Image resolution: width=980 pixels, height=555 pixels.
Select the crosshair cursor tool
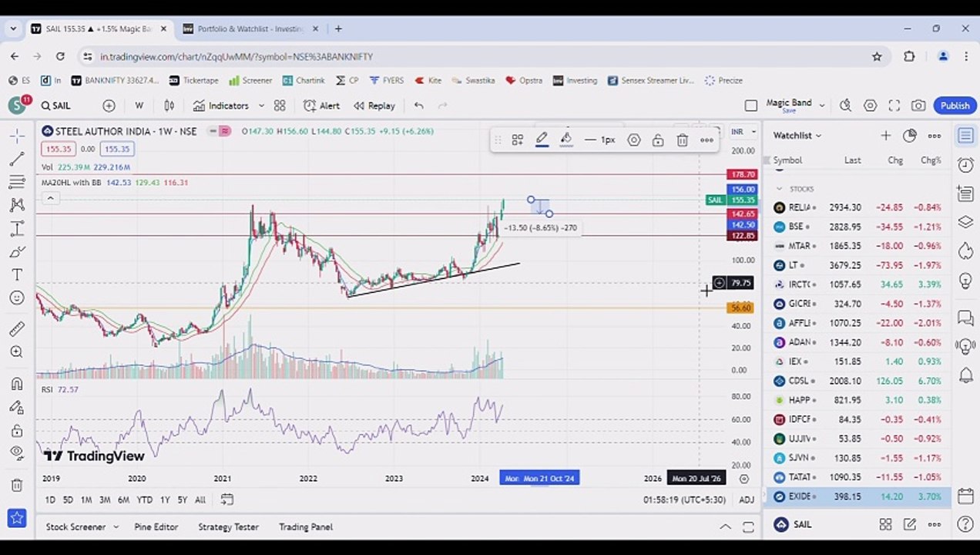(16, 136)
